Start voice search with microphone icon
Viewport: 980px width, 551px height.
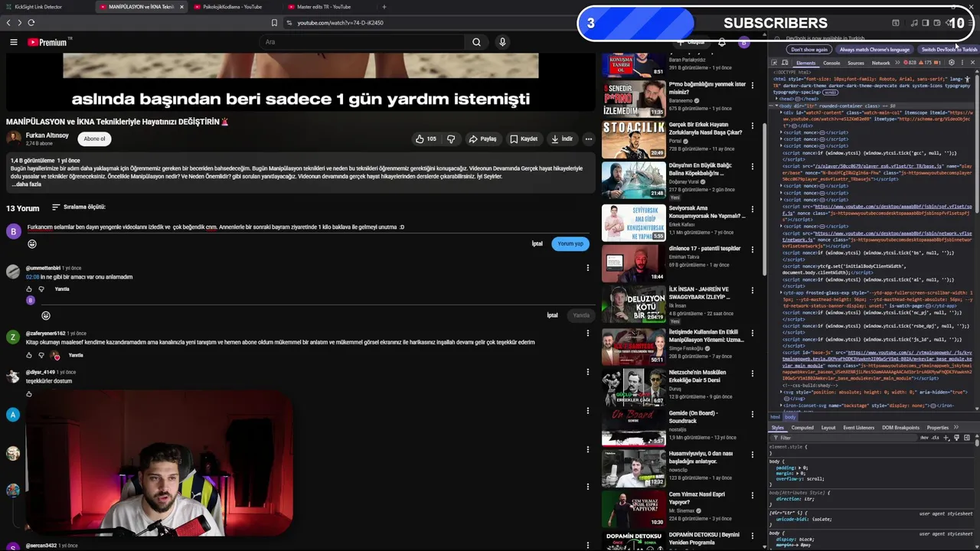[x=502, y=42]
